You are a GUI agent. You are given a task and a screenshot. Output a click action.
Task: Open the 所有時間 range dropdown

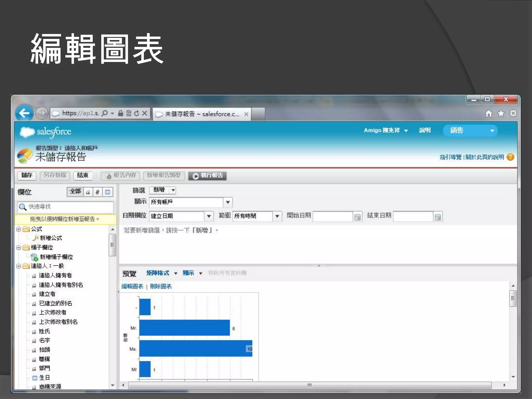point(277,216)
